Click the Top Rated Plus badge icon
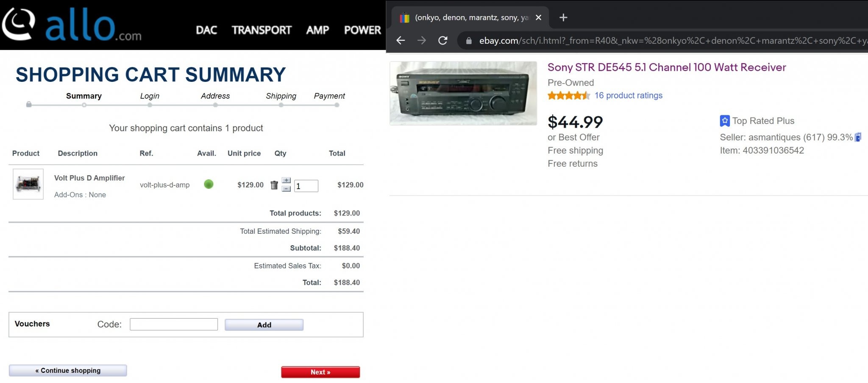 [x=725, y=121]
